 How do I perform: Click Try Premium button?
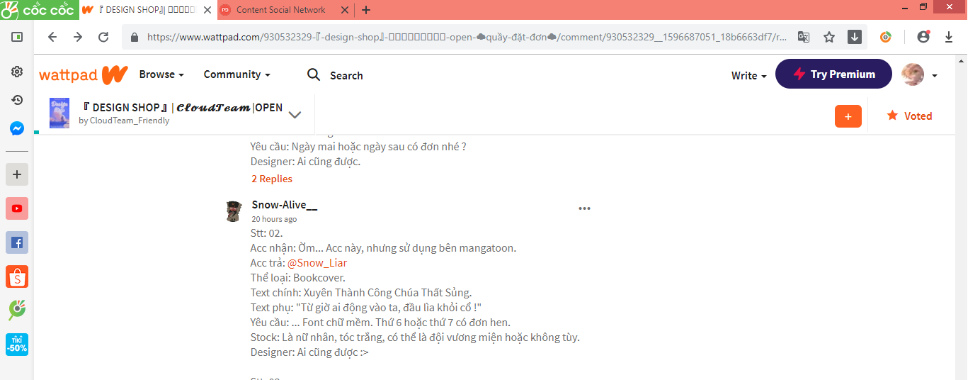coord(833,74)
